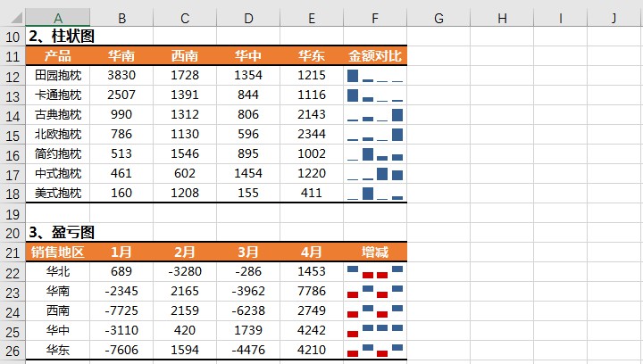Click the '卡通抱枕' product cell
The width and height of the screenshot is (643, 364).
[58, 95]
